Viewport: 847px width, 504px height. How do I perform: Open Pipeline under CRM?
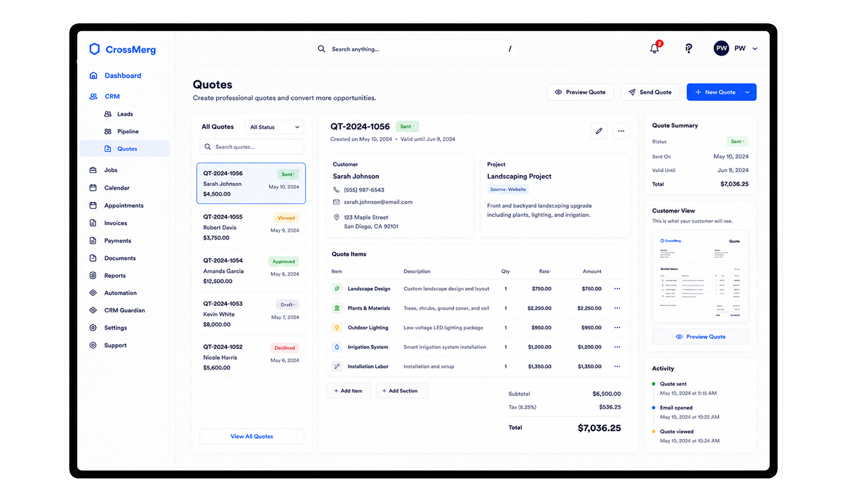pos(128,131)
